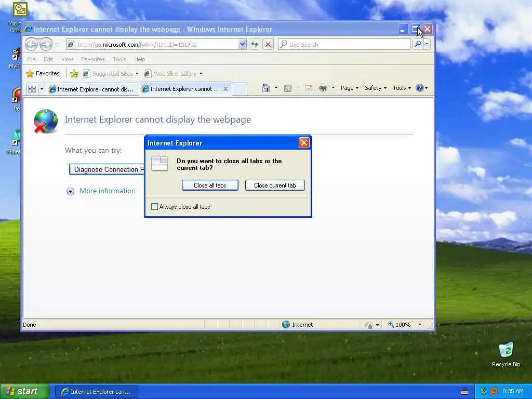Click the Quick Tabs grid icon
532x399 pixels.
32,89
